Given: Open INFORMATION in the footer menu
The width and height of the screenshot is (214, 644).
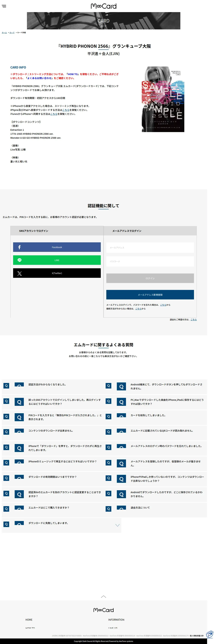Looking at the screenshot, I should 116,620.
